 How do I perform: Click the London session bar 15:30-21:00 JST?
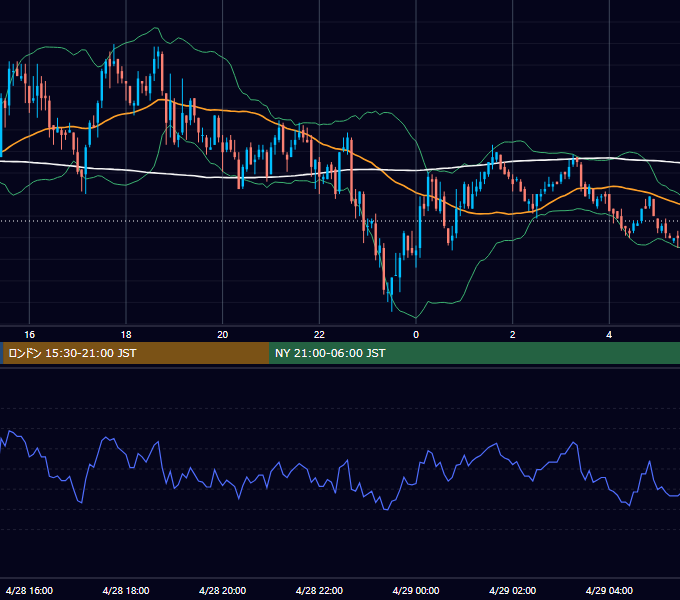point(136,353)
